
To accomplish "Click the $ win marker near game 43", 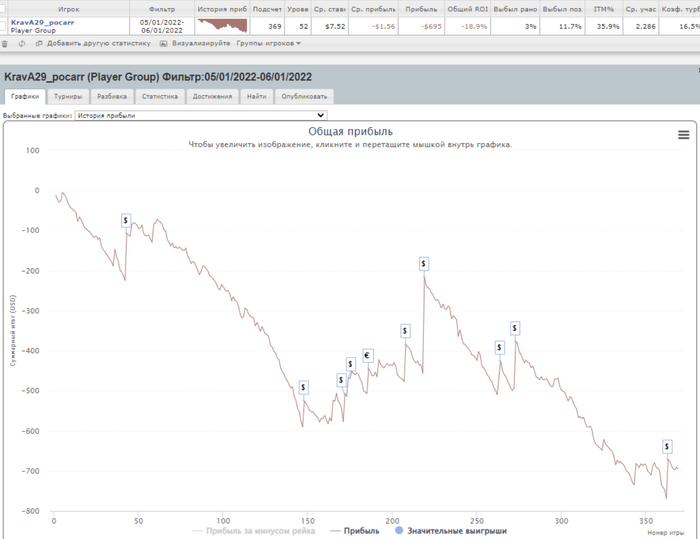I will [126, 220].
